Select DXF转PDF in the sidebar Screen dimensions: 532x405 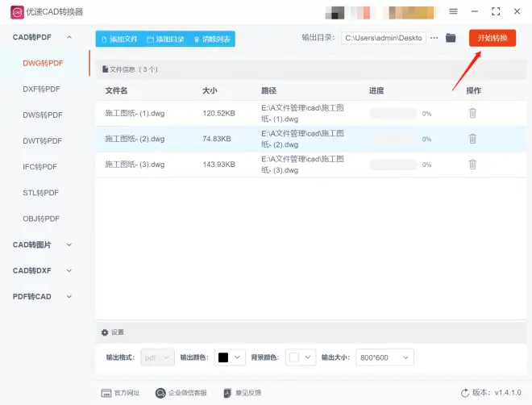point(41,90)
